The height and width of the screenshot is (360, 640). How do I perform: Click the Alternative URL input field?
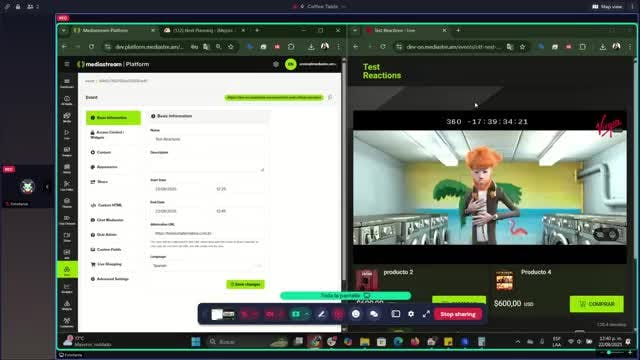pos(207,233)
